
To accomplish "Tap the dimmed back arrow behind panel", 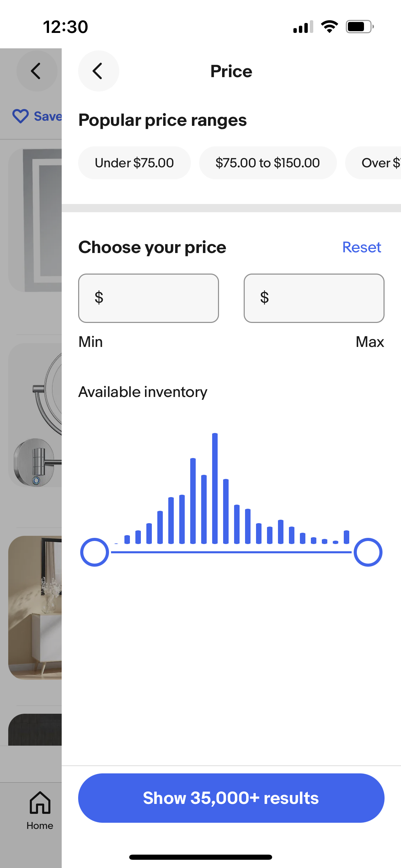I will point(36,71).
